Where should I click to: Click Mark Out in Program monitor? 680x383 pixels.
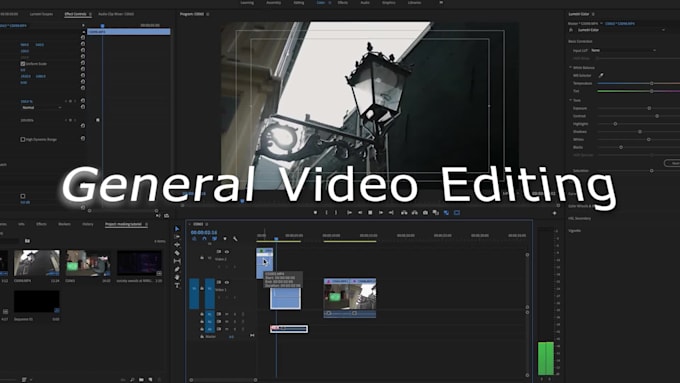tap(336, 213)
